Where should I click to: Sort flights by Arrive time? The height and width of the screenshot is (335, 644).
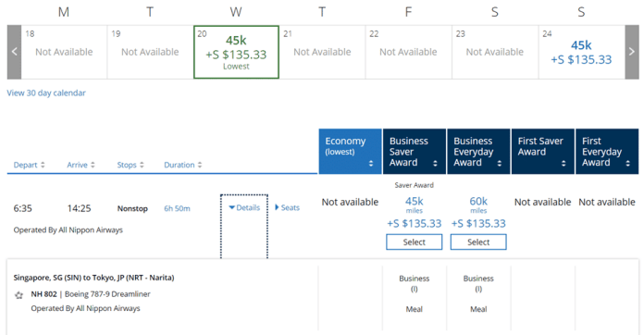coord(80,165)
